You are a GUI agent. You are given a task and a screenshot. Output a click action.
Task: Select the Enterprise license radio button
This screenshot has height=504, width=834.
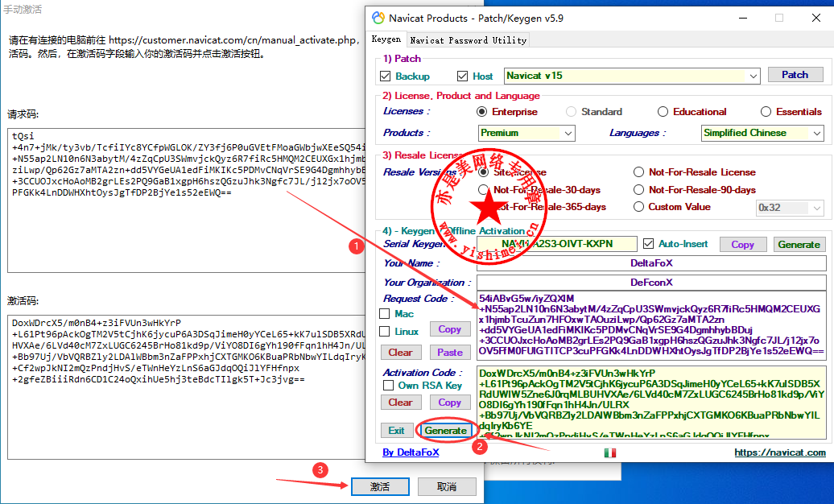tap(481, 112)
